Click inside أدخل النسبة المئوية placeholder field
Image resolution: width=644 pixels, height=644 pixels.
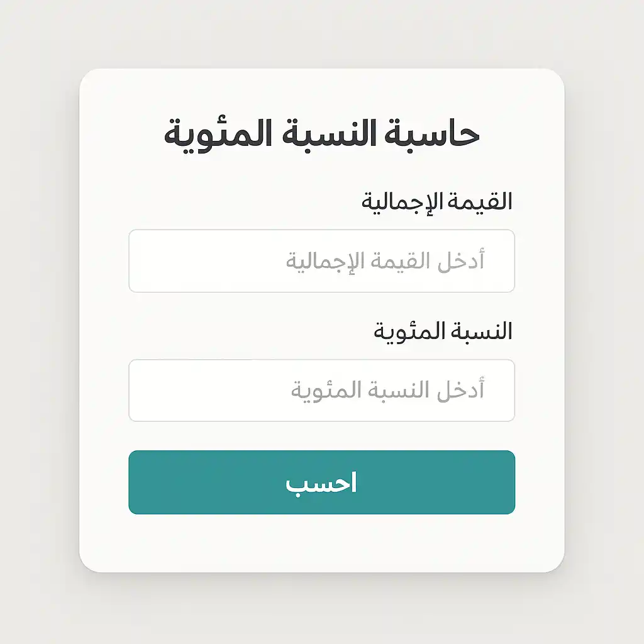click(x=322, y=390)
